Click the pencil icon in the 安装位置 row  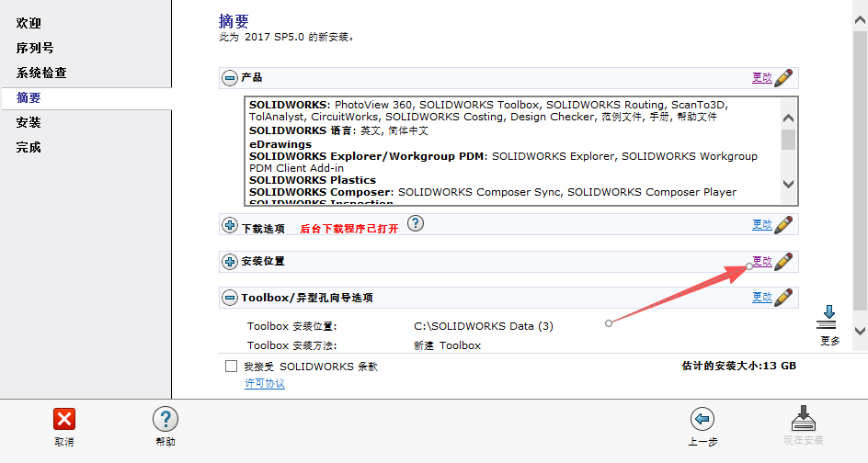point(783,262)
